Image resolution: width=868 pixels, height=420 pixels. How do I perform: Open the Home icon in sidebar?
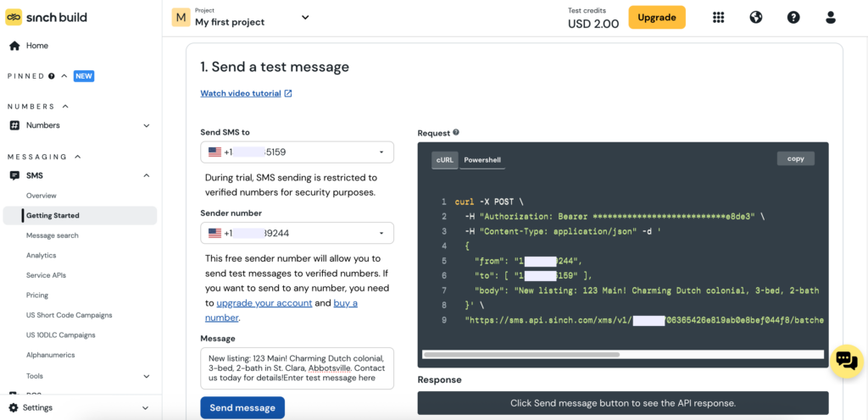[x=15, y=46]
